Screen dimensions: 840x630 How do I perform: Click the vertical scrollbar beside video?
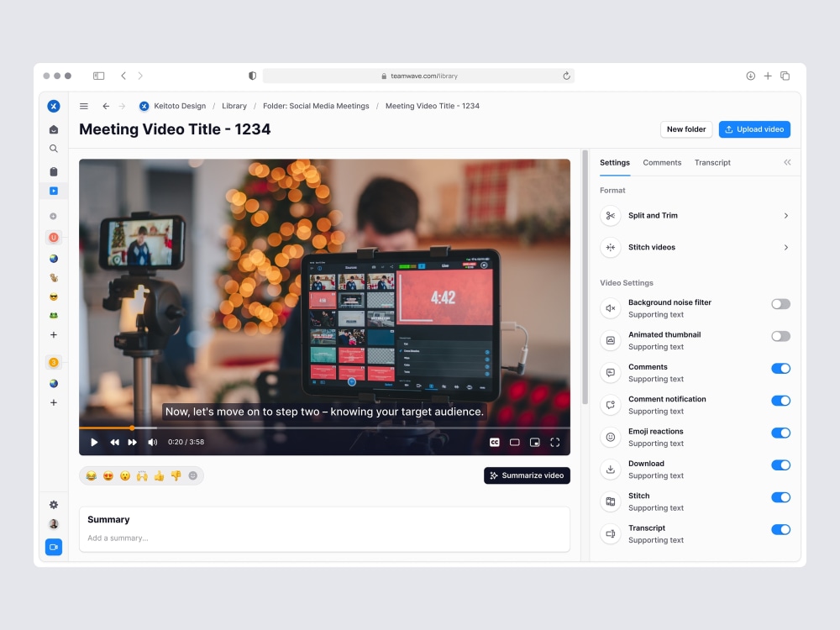coord(585,277)
